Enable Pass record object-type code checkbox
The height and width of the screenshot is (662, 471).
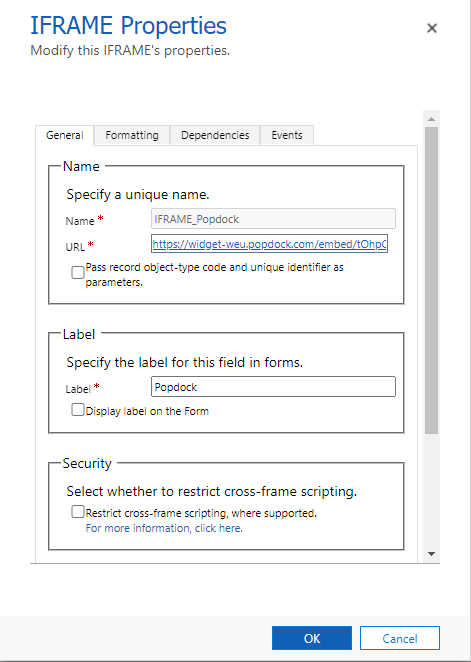(x=78, y=273)
